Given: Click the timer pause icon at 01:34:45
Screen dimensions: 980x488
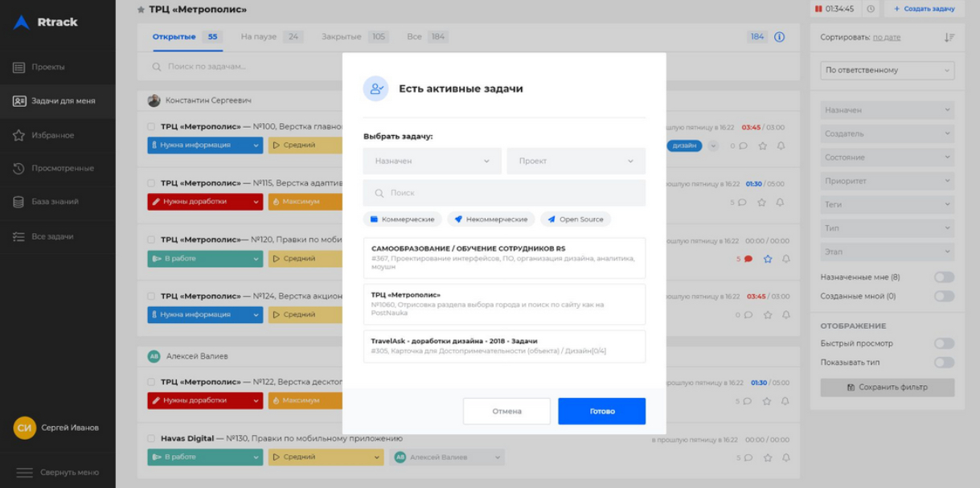Looking at the screenshot, I should pyautogui.click(x=818, y=9).
